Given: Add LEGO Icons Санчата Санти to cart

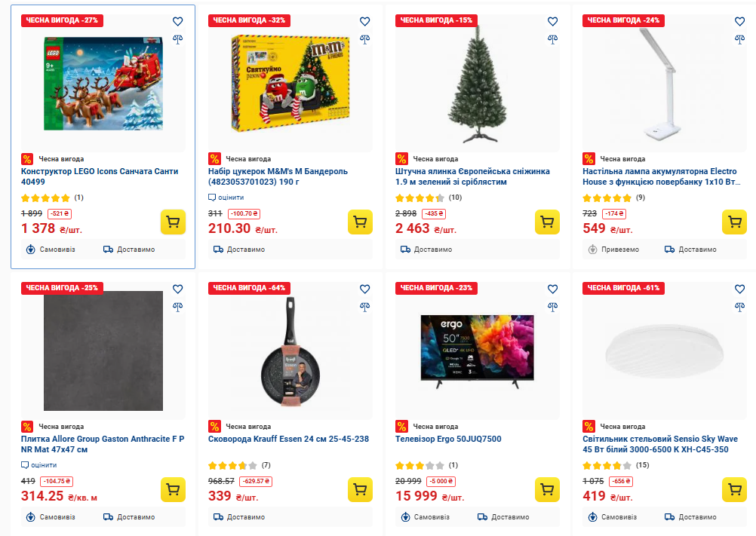Looking at the screenshot, I should coord(173,222).
